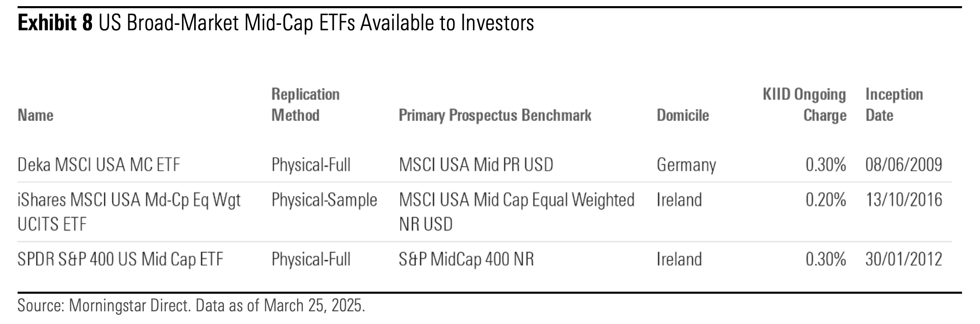Click the MSCI USA Mid PR USD benchmark
Image resolution: width=980 pixels, height=324 pixels.
pos(476,165)
